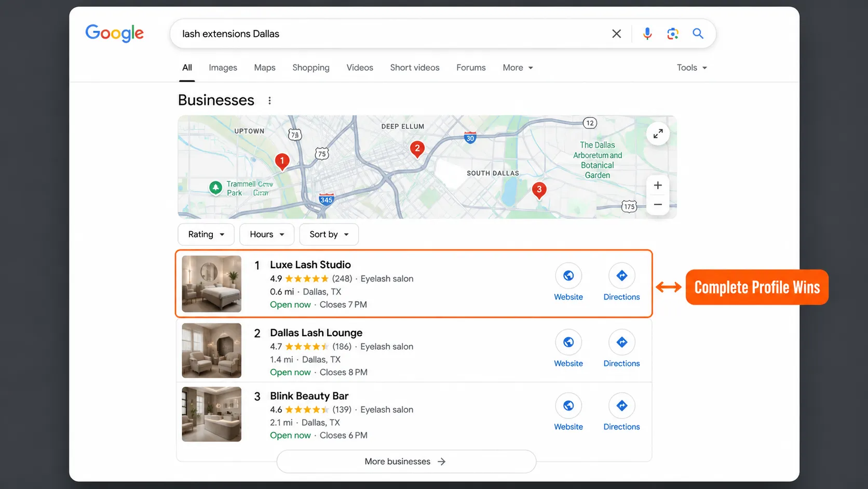The height and width of the screenshot is (489, 868).
Task: Get directions to Dallas Lash Lounge
Action: (621, 349)
